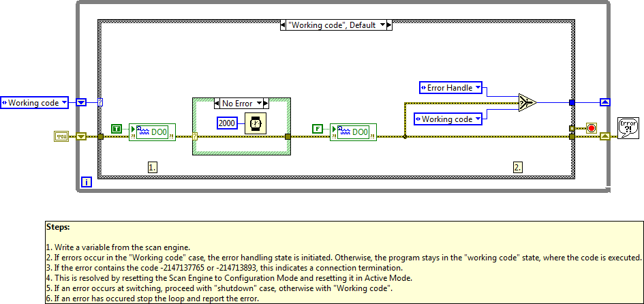The image size is (644, 304).
Task: Click step 6 text about stopping the loop
Action: (153, 299)
